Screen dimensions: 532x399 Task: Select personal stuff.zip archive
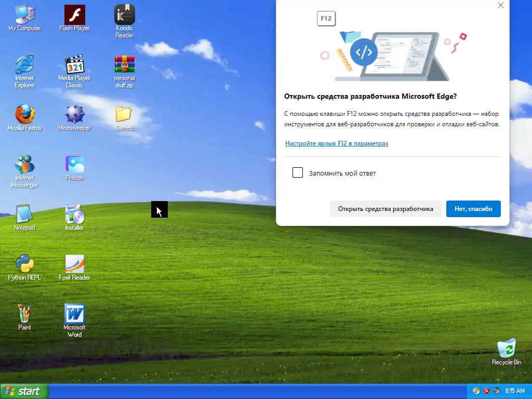(x=124, y=71)
